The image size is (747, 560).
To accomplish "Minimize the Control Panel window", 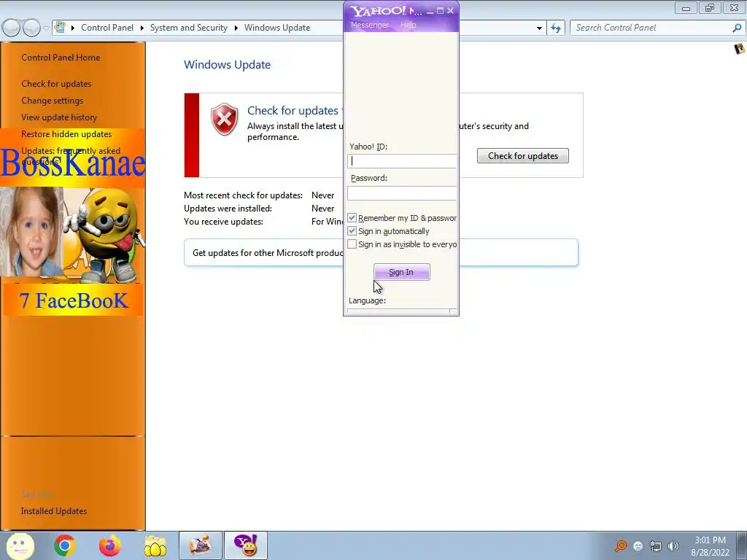I will [x=686, y=8].
